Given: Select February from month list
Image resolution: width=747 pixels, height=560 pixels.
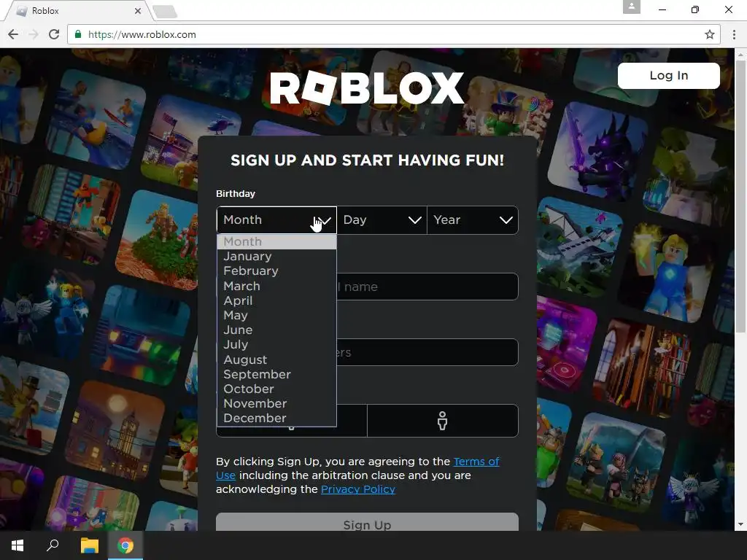Looking at the screenshot, I should [276, 271].
